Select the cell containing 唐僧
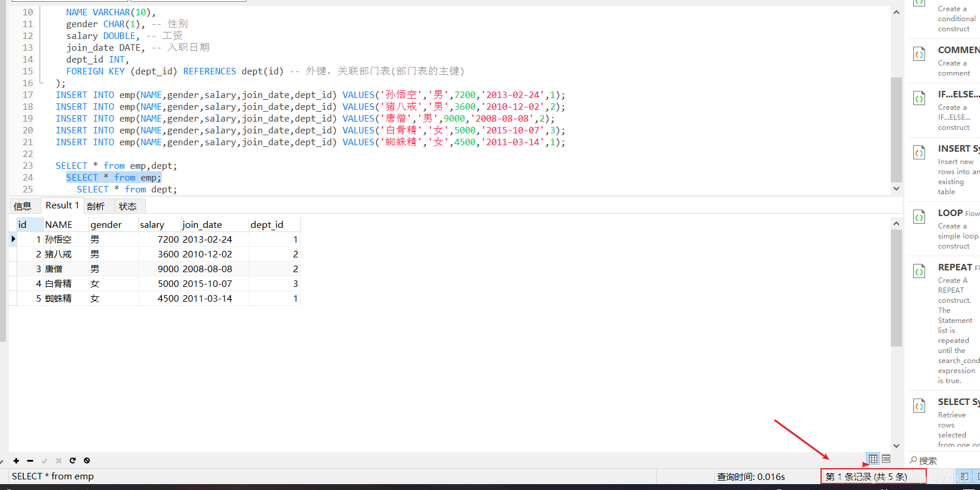This screenshot has width=980, height=490. (x=66, y=269)
